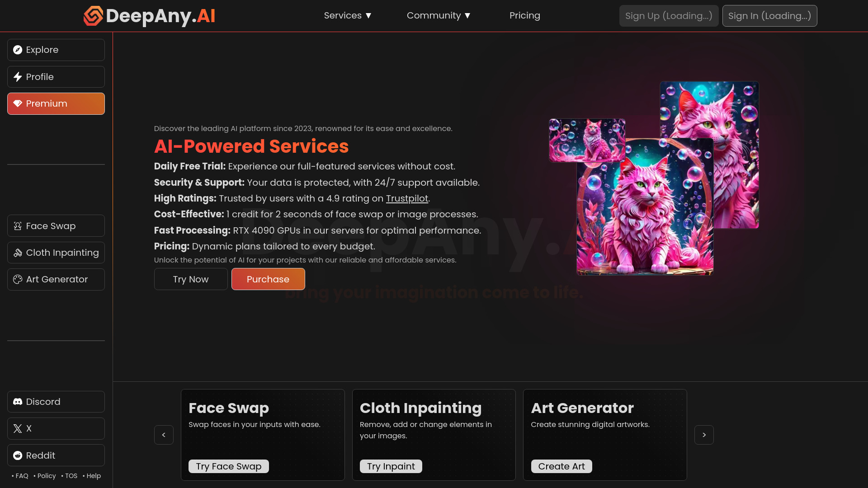The image size is (868, 488).
Task: Expand the Community dropdown menu
Action: [x=438, y=15]
